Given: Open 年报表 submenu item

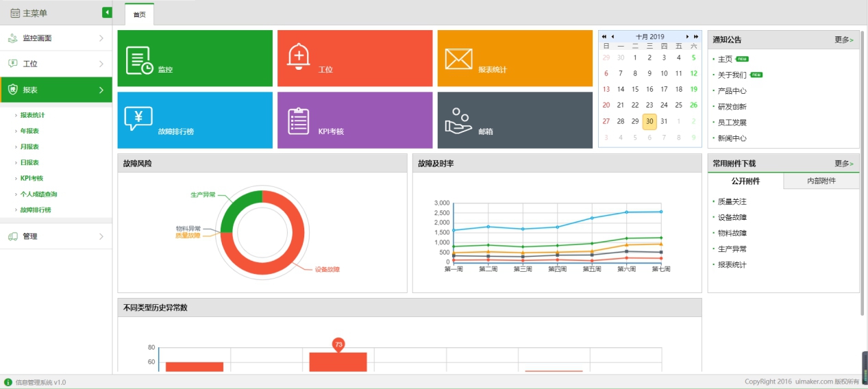Looking at the screenshot, I should (x=29, y=131).
